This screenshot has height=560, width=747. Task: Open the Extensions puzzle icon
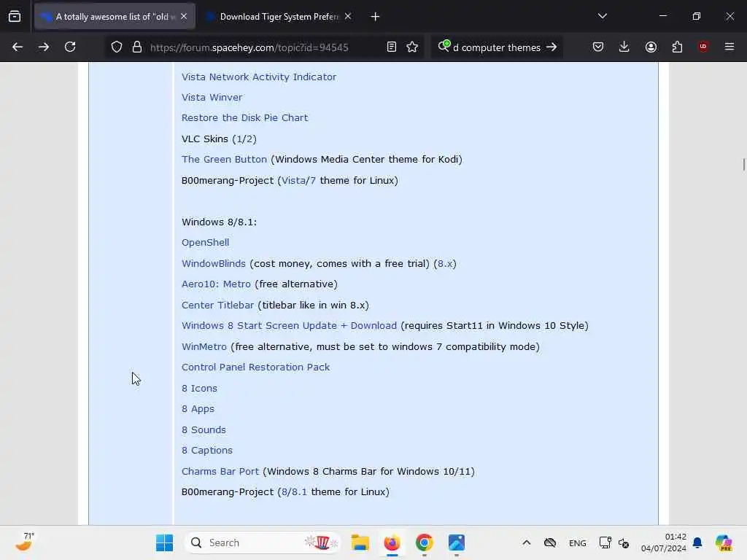coord(677,47)
